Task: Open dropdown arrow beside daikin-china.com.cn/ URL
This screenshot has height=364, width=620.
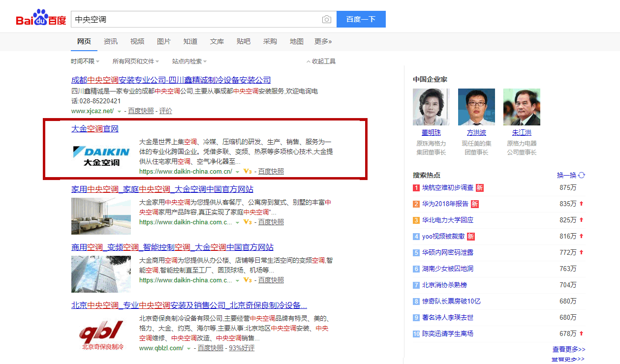Action: 237,172
